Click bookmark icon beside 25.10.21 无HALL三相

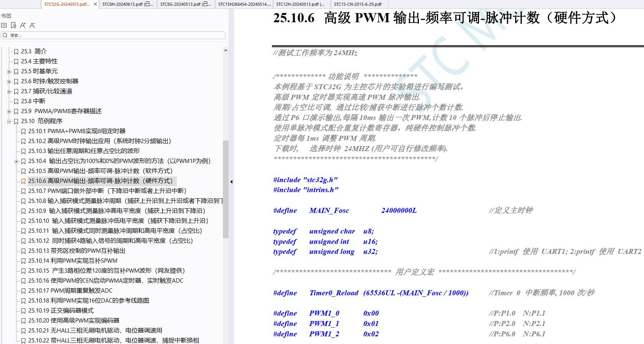(23, 331)
